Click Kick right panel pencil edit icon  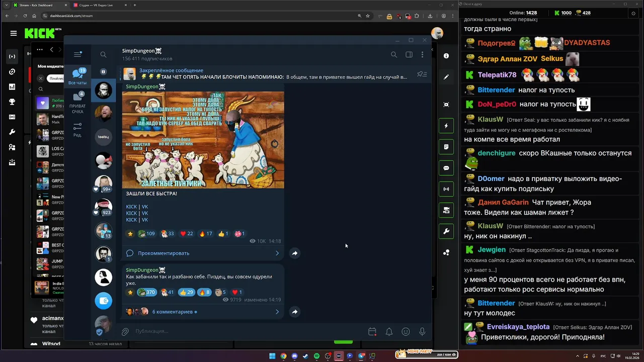[446, 77]
